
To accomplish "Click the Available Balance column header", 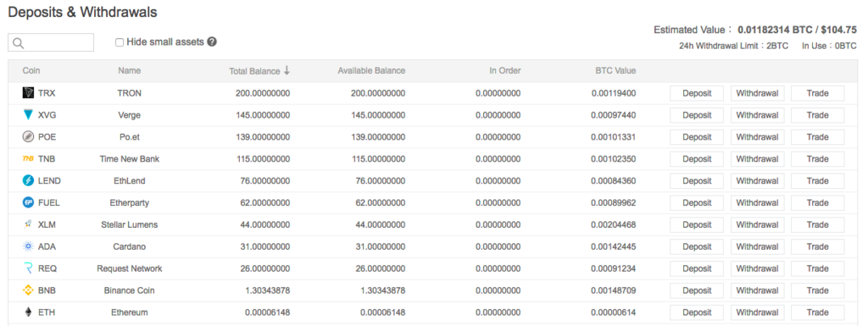I will (371, 71).
